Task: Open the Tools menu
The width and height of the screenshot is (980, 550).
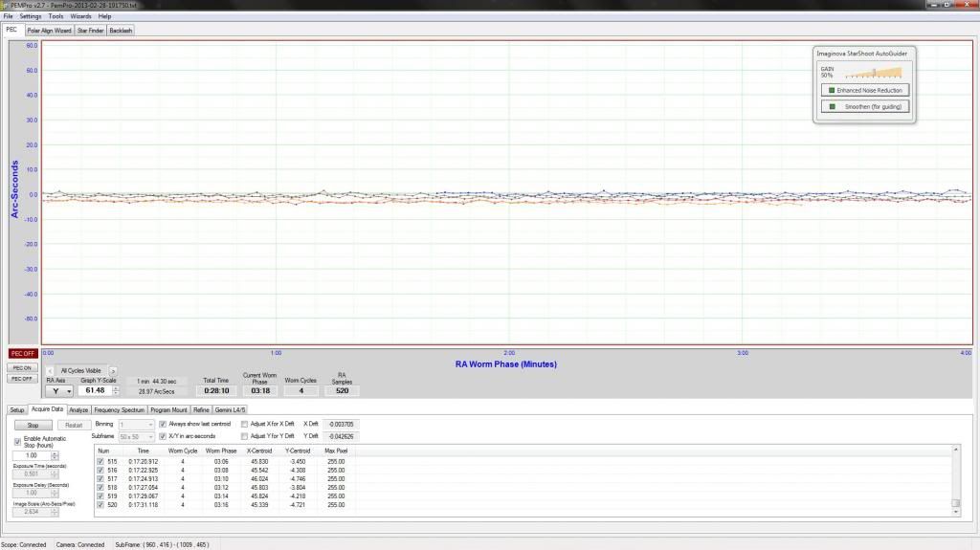Action: click(x=56, y=16)
